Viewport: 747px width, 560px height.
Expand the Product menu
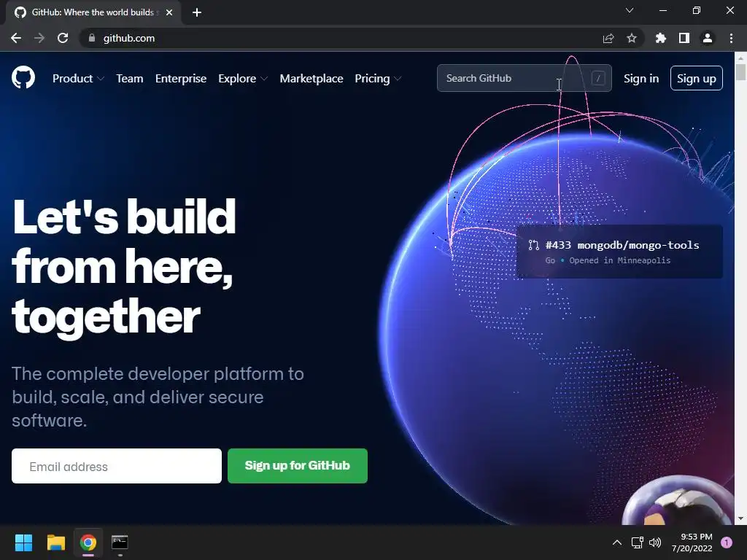pyautogui.click(x=78, y=79)
